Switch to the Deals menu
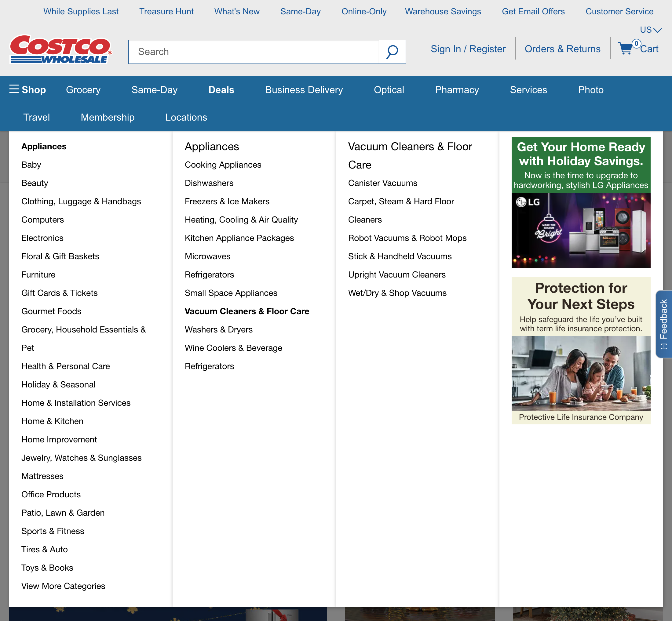 click(221, 90)
